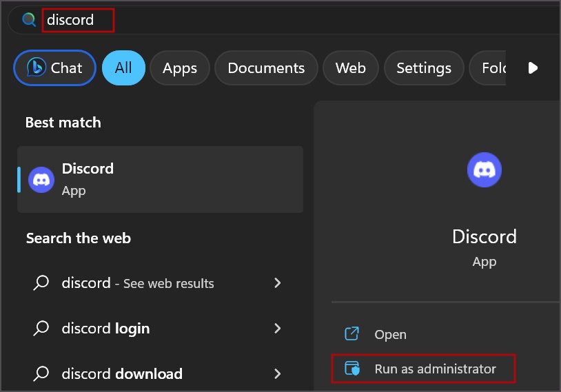Click the 'Discord' title in preview pane
Image resolution: width=561 pixels, height=392 pixels.
coord(484,236)
